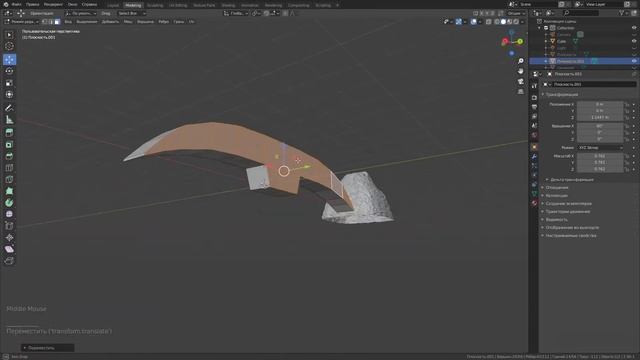The image size is (640, 360).
Task: Click the Location X value field
Action: click(x=600, y=104)
